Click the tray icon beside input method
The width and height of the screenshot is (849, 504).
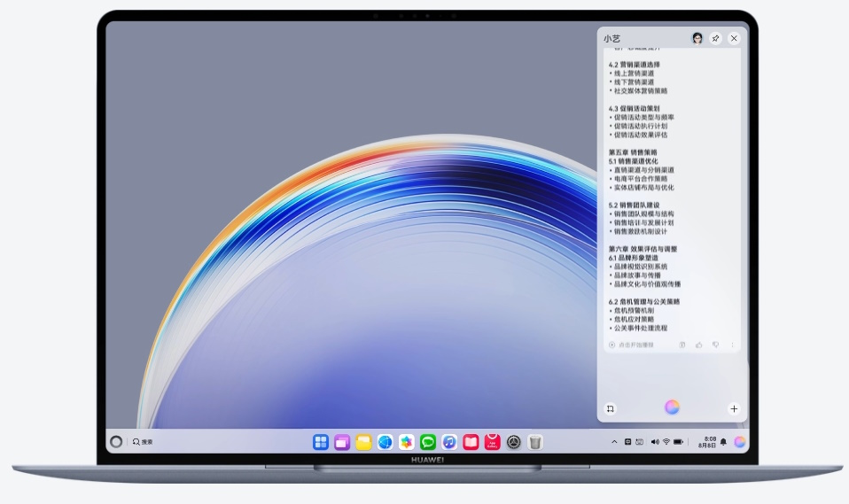point(640,442)
